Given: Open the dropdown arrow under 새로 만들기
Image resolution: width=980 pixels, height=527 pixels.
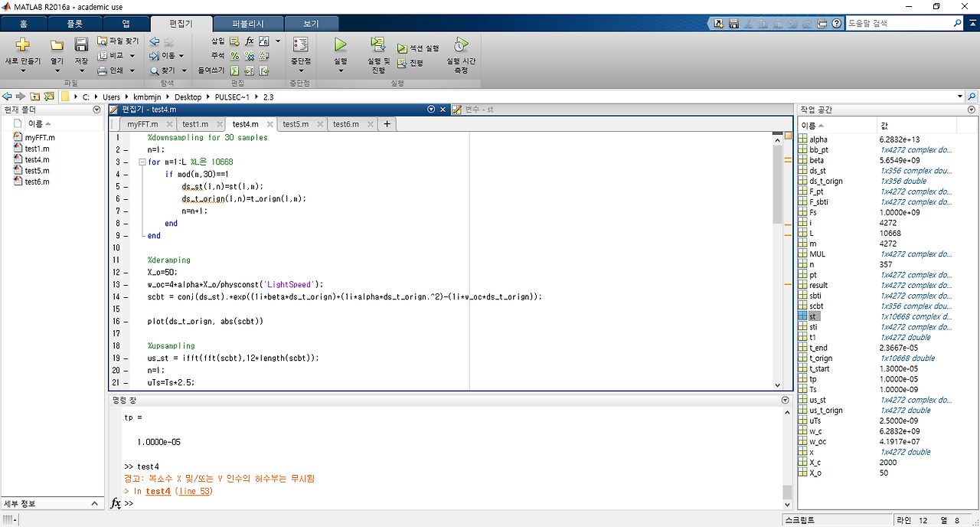Looking at the screenshot, I should [x=22, y=70].
